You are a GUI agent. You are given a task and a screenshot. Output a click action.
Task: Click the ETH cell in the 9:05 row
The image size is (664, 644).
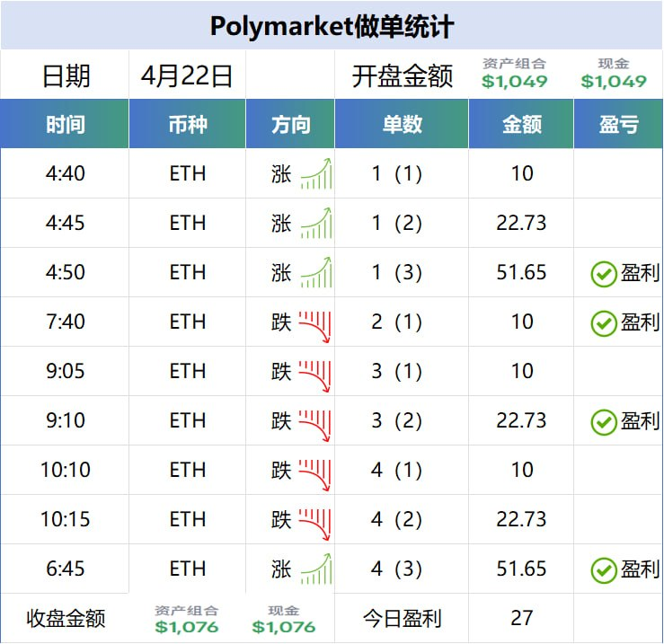click(188, 371)
